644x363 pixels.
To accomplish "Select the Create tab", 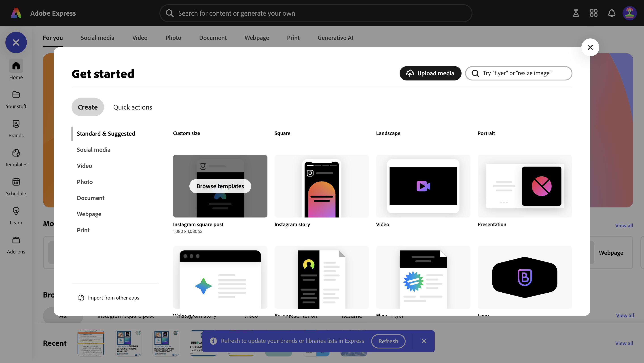I will (87, 107).
